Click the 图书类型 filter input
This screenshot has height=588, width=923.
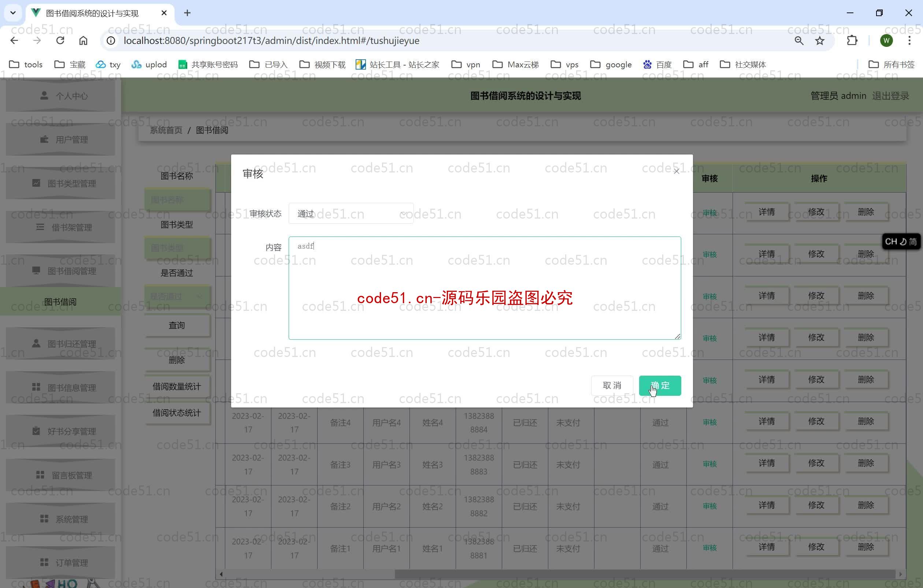pos(178,248)
